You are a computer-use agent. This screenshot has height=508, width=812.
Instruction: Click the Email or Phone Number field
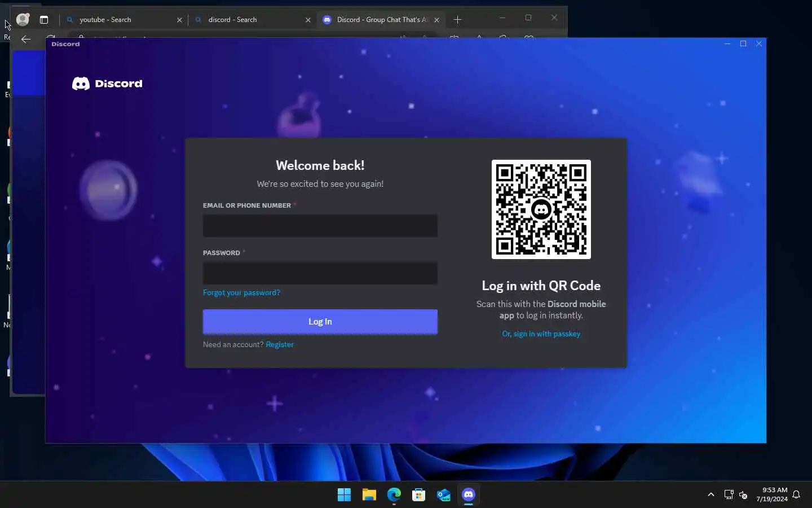click(320, 226)
